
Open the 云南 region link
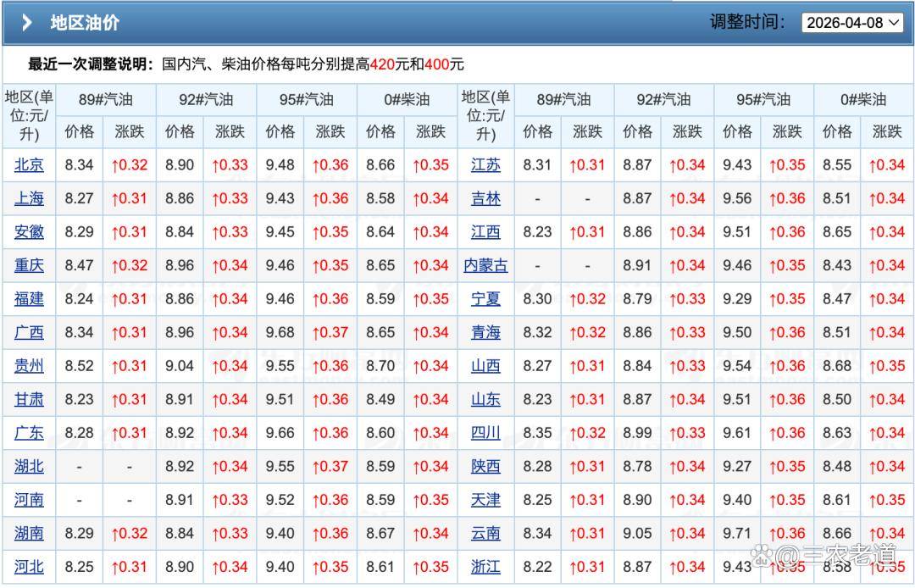click(486, 533)
